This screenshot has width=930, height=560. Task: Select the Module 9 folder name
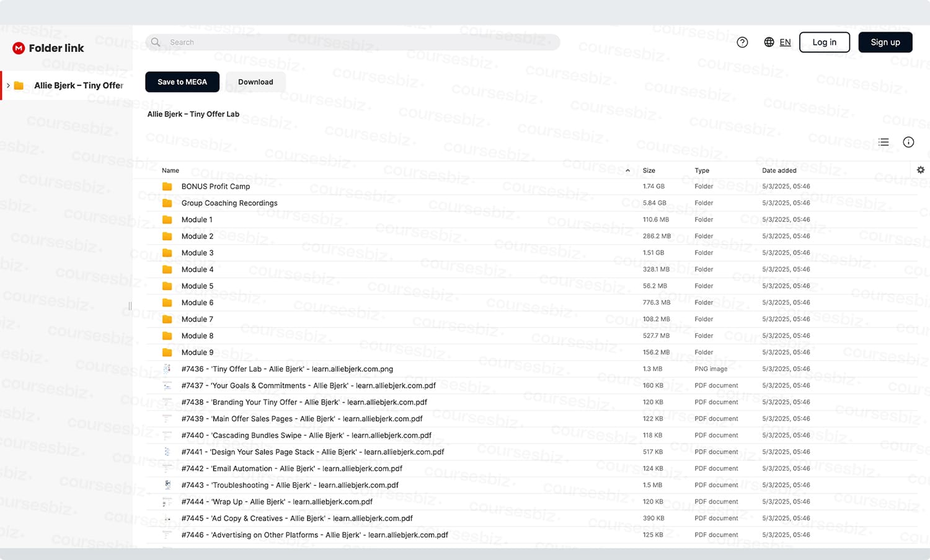(197, 352)
